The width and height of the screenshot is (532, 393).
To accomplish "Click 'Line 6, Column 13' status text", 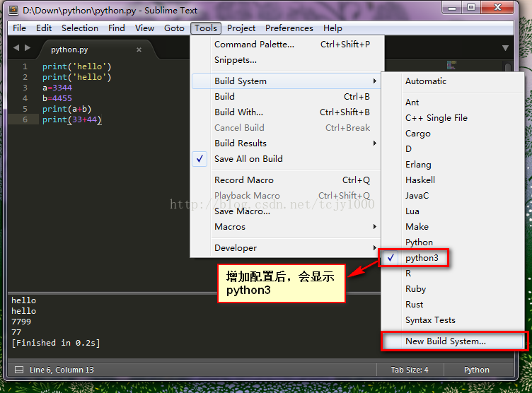I will [x=62, y=370].
